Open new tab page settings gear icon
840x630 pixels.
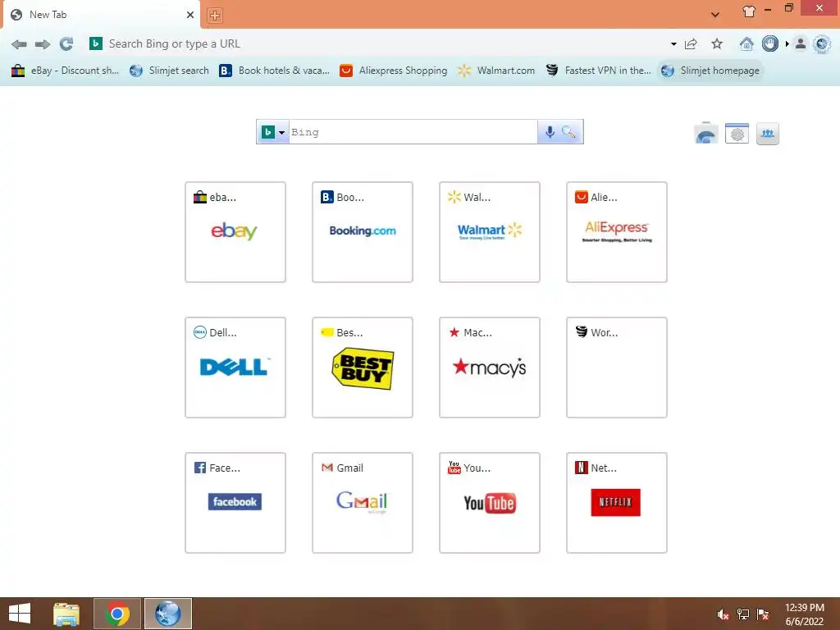click(x=737, y=134)
